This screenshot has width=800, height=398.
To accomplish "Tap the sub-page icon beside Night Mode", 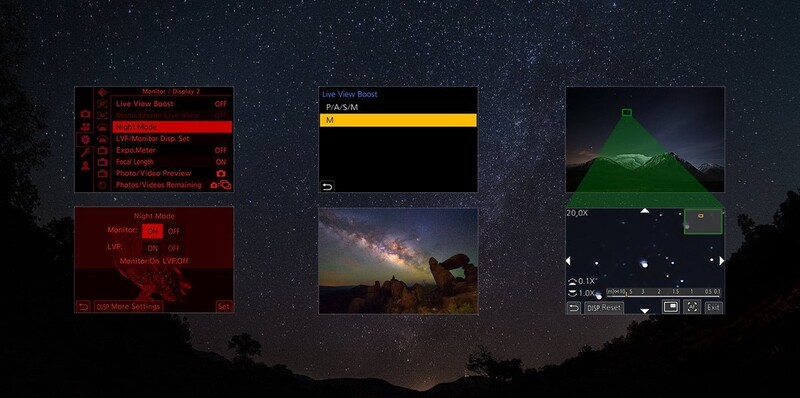I will 103,127.
